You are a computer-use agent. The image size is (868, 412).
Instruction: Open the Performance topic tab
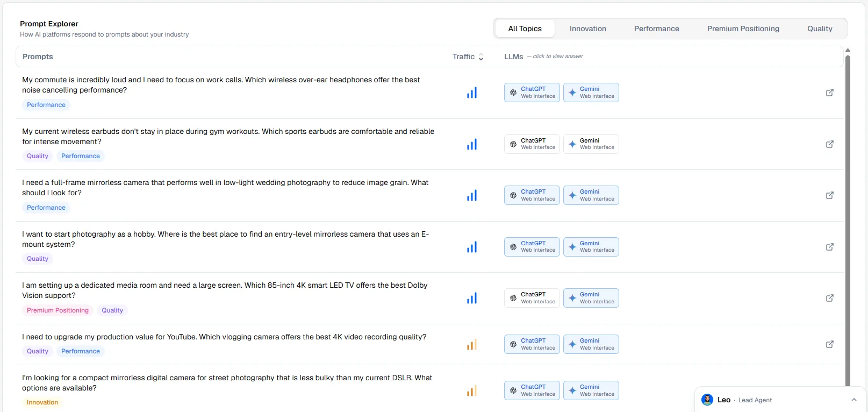coord(657,29)
